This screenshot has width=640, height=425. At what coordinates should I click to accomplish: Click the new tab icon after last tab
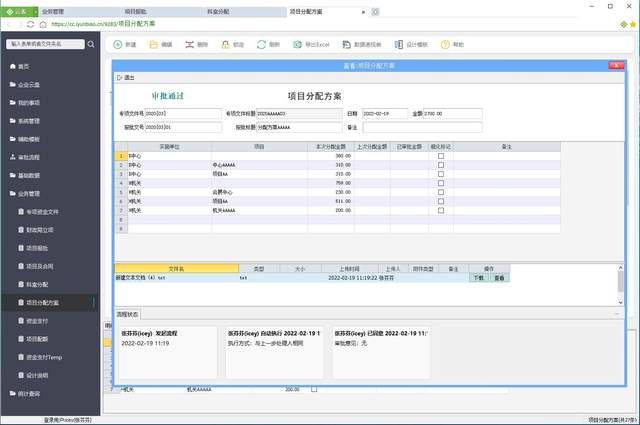point(375,12)
